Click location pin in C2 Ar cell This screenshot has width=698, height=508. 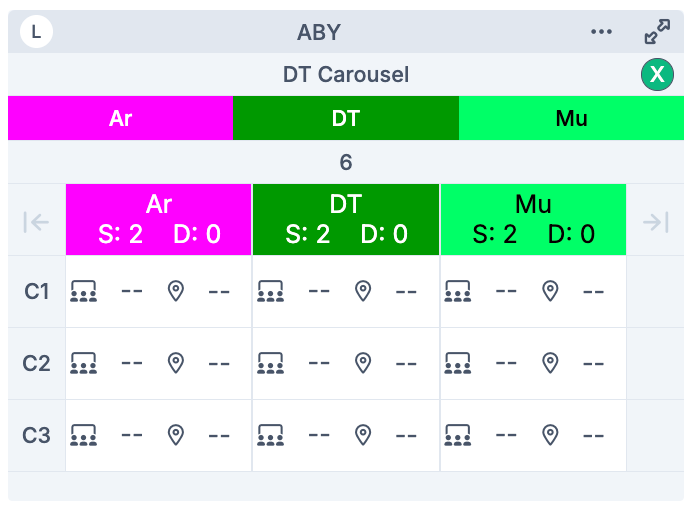click(176, 363)
